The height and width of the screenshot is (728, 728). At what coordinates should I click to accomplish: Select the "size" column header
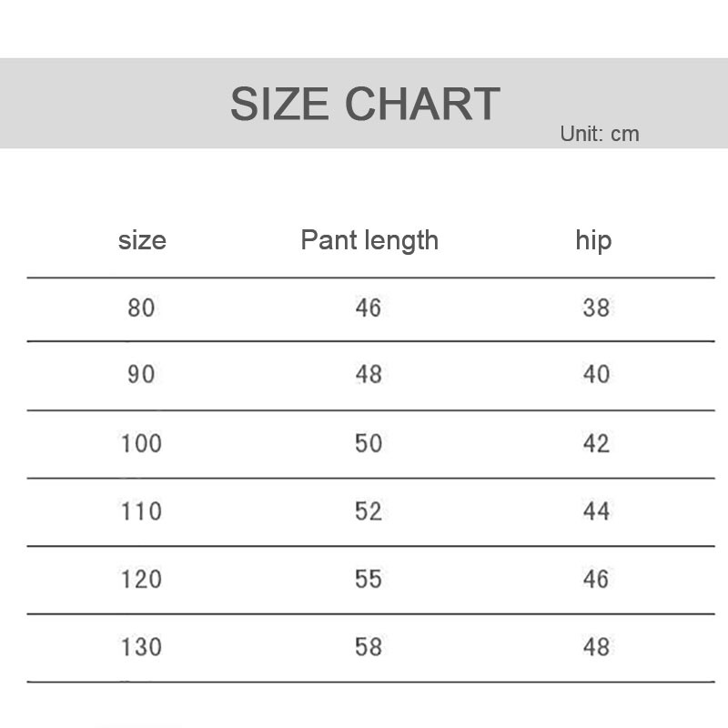142,240
